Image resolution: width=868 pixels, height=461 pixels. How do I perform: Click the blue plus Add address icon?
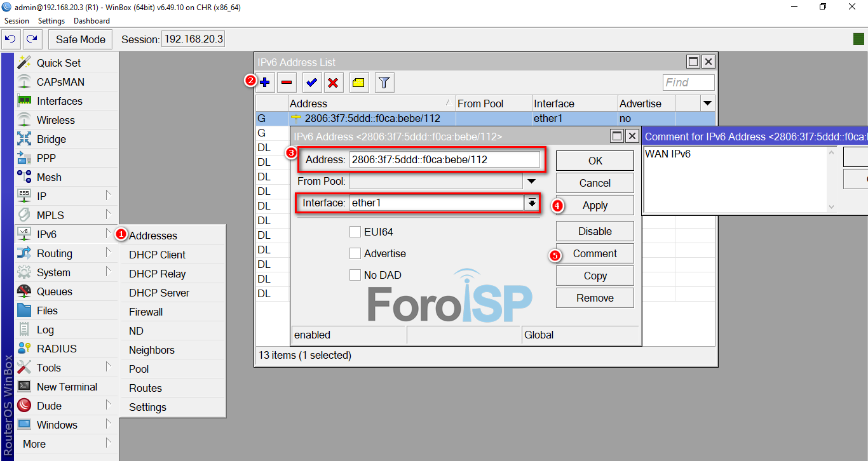click(x=265, y=82)
